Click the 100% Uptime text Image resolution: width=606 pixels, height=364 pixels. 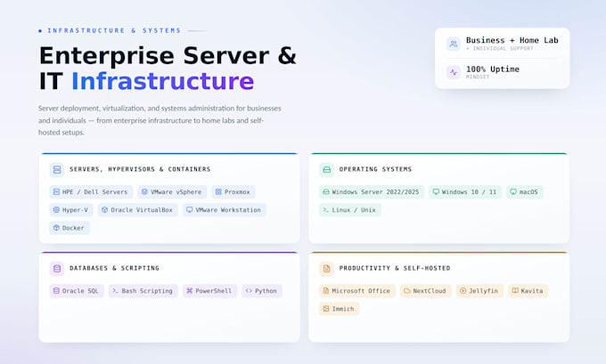[493, 69]
